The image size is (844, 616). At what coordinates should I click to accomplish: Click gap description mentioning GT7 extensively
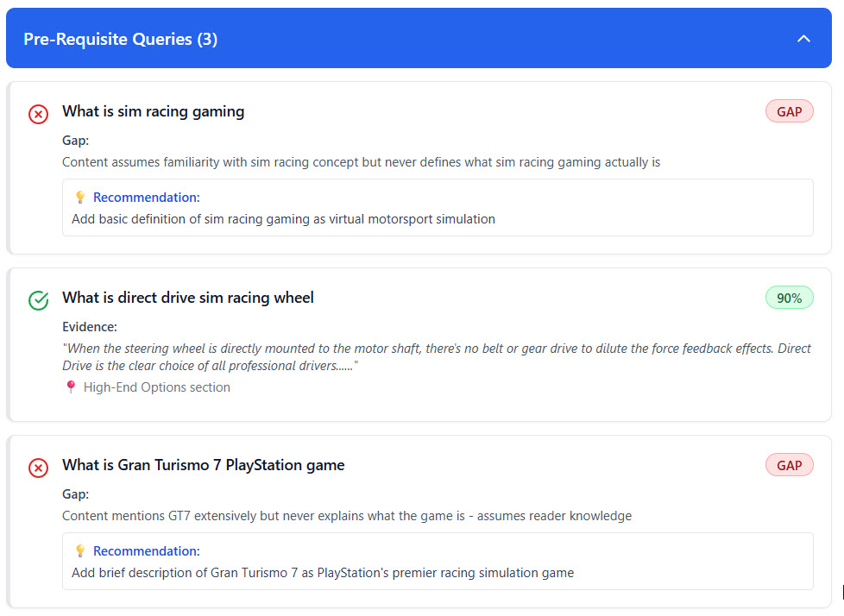point(346,516)
